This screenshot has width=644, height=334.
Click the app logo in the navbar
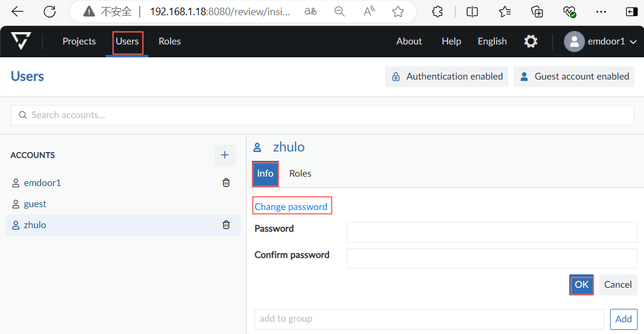pos(21,42)
